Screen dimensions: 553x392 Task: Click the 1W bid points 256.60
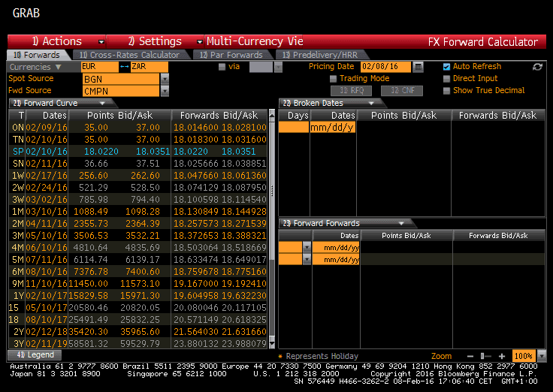click(x=93, y=176)
